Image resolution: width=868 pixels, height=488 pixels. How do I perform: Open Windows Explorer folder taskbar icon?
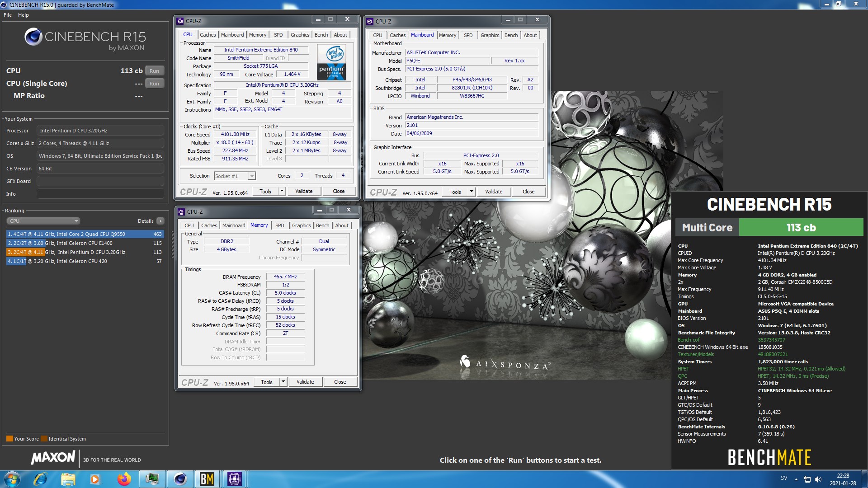(68, 479)
